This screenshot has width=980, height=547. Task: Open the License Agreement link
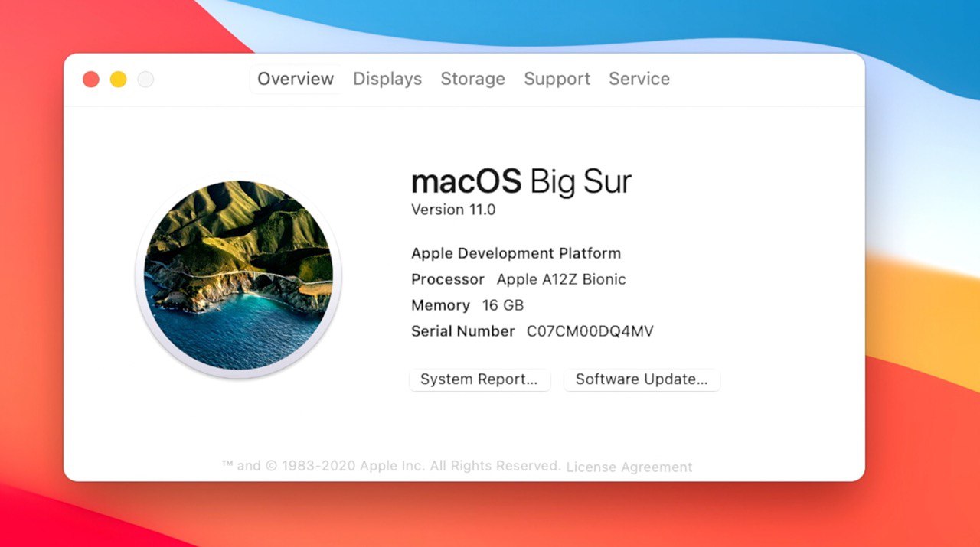(629, 467)
